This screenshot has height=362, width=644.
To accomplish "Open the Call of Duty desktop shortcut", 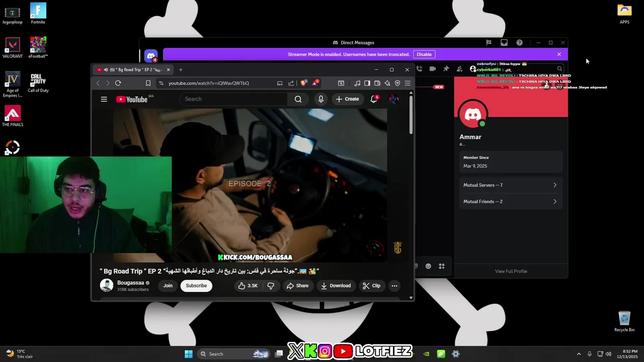I will click(x=38, y=82).
